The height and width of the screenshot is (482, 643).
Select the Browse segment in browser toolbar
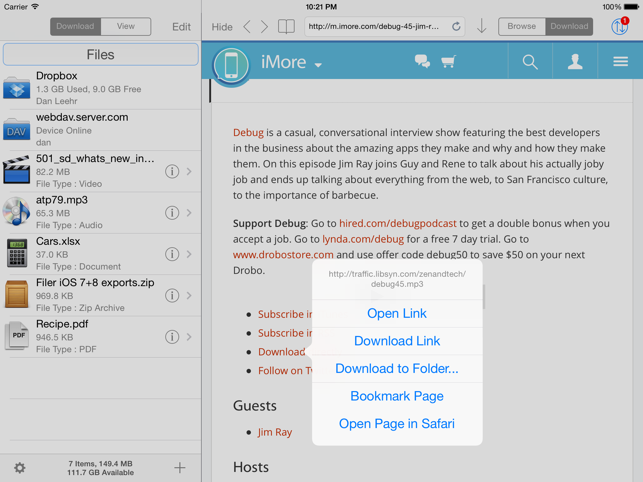[x=521, y=27]
